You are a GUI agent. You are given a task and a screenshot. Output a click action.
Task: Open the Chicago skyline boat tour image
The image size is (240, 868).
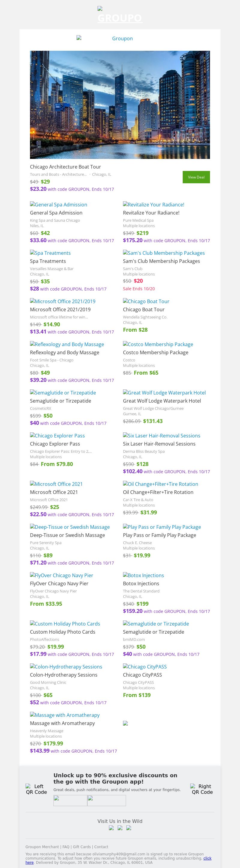click(120, 105)
